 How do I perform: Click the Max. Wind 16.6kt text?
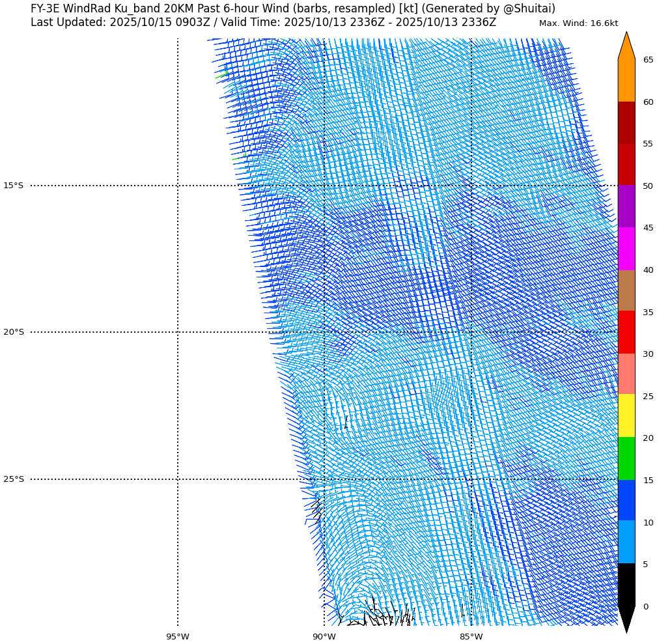click(578, 23)
